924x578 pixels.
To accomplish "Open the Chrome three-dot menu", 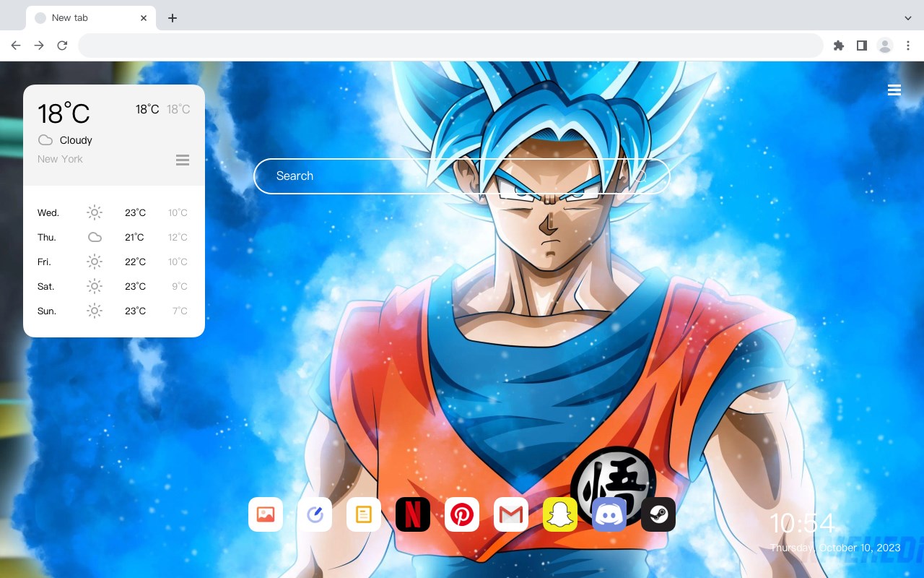I will click(908, 46).
